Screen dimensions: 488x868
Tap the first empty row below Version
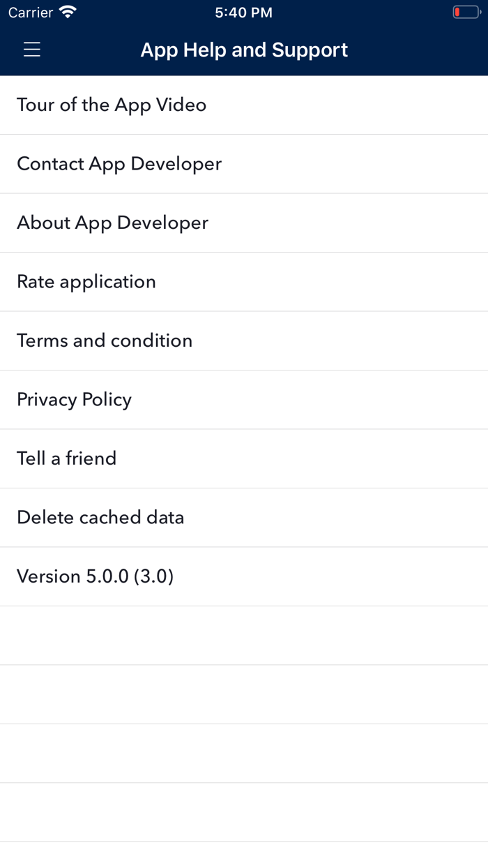click(244, 636)
